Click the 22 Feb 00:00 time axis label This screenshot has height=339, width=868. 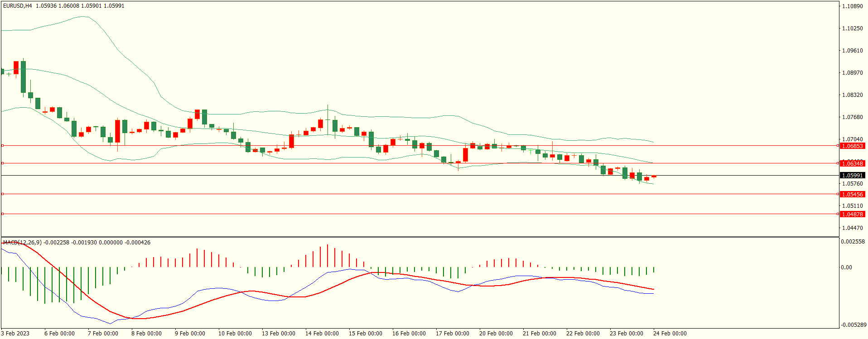583,334
